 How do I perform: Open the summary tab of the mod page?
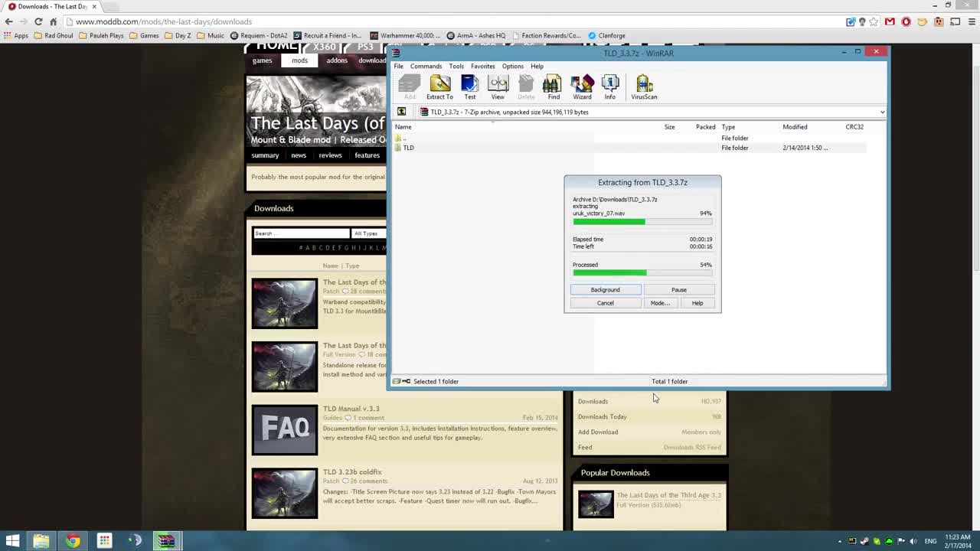coord(265,155)
